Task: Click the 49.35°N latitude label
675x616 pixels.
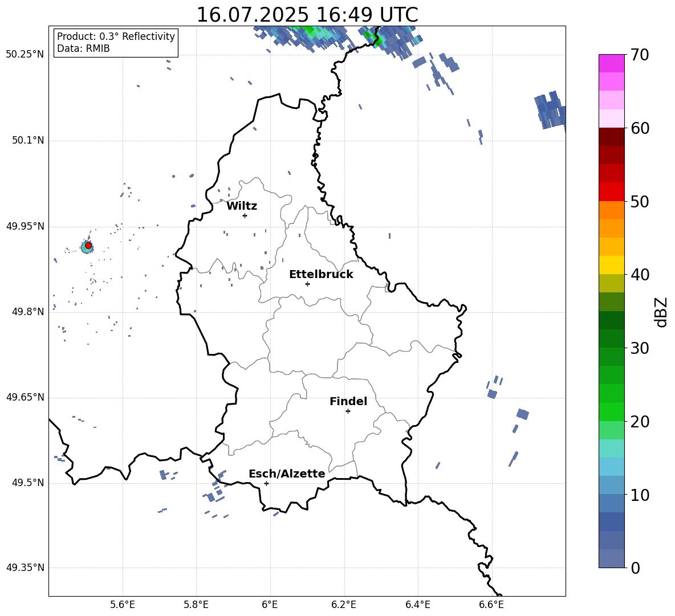Action: [x=25, y=568]
